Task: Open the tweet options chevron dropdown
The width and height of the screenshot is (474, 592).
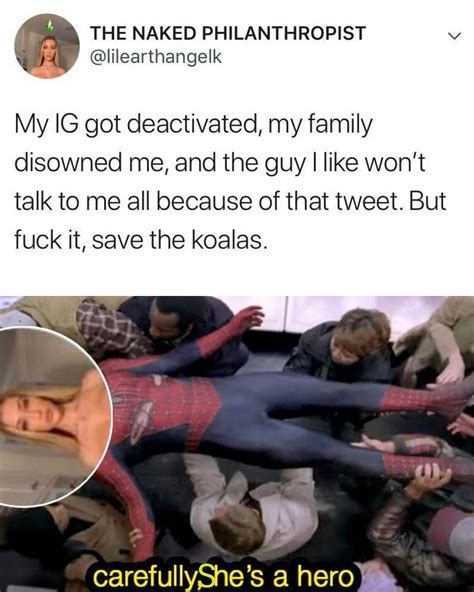Action: 454,36
